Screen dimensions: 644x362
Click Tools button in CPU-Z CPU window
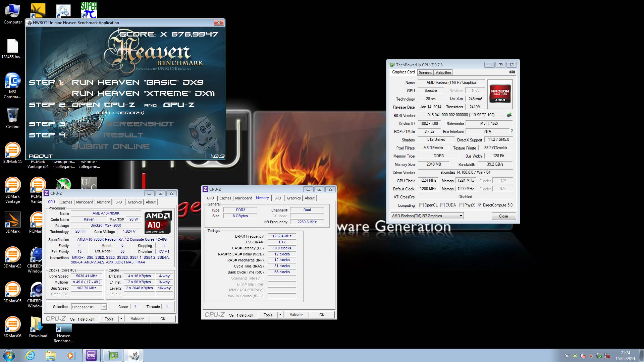point(109,319)
